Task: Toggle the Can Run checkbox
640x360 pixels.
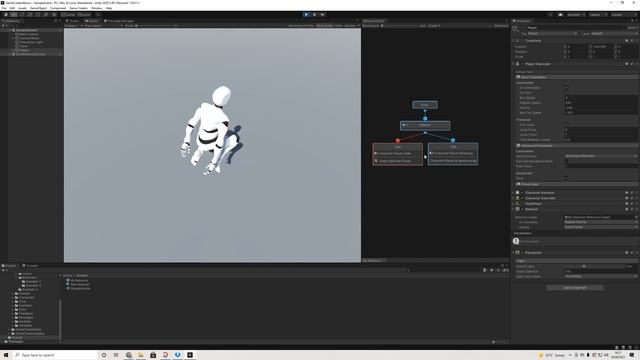Action: click(566, 93)
